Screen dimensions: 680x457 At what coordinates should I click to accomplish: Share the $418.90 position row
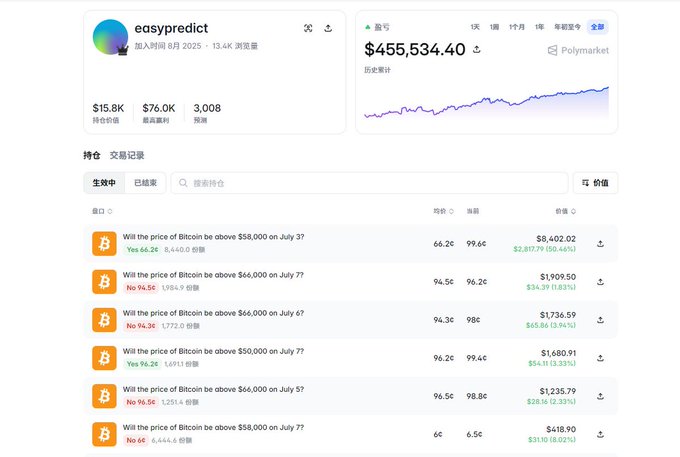(600, 434)
